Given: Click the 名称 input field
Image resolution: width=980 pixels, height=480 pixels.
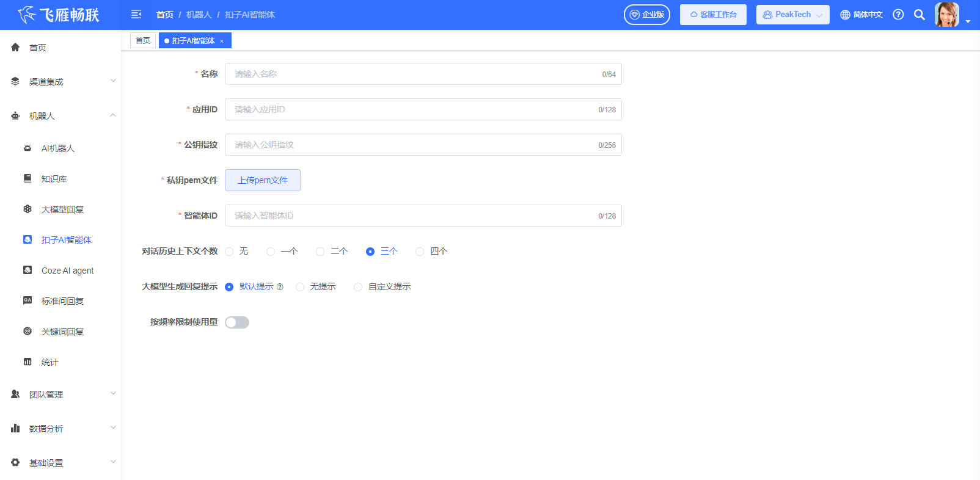Looking at the screenshot, I should tap(415, 74).
